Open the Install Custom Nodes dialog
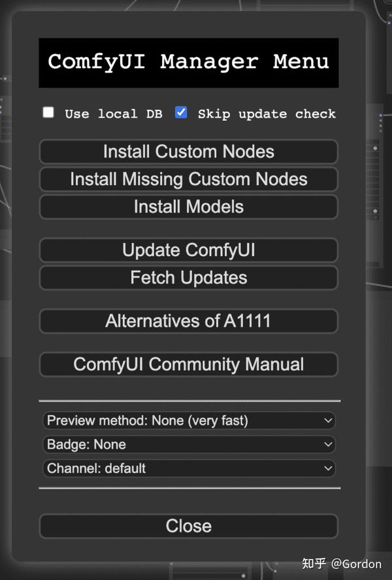392x580 pixels. pos(188,152)
